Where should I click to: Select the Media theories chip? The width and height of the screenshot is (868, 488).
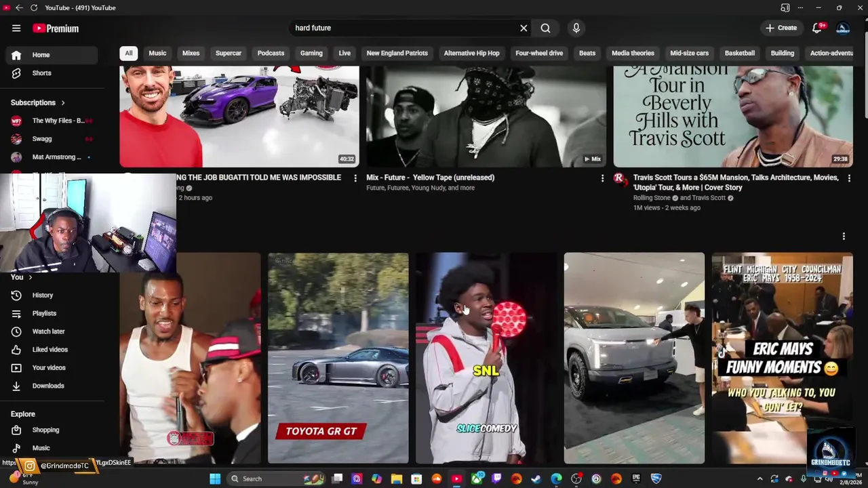pyautogui.click(x=633, y=53)
